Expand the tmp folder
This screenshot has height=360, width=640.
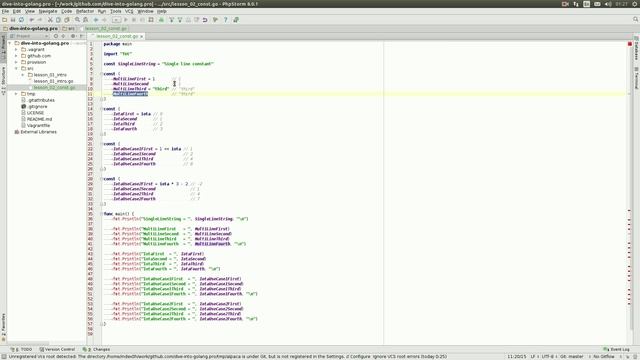point(16,94)
